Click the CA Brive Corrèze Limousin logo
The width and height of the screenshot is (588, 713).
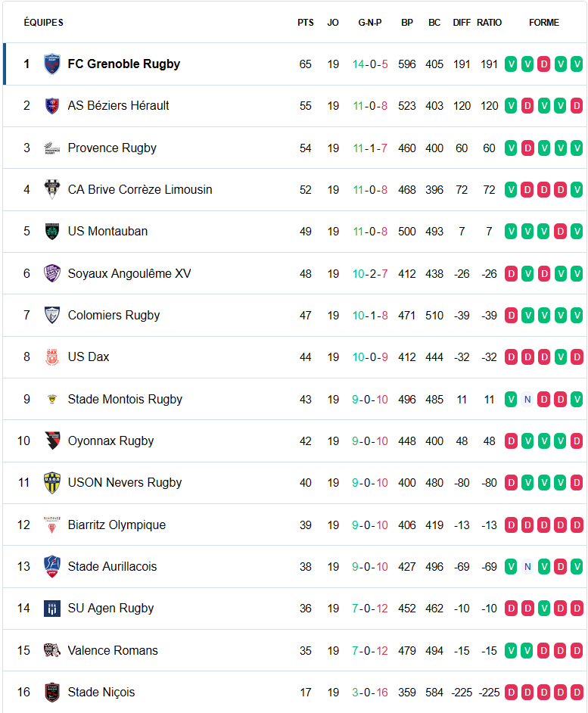[52, 190]
